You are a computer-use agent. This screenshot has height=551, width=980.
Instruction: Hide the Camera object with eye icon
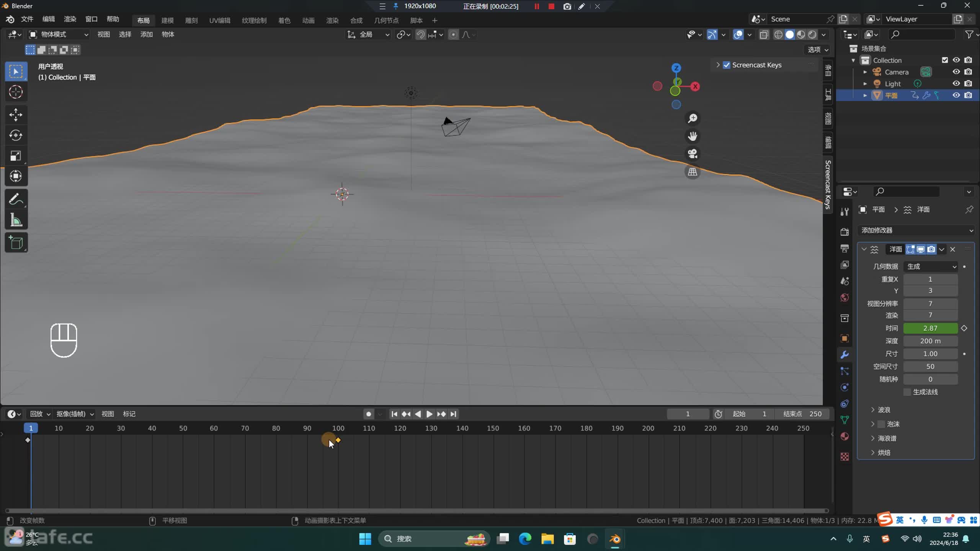(956, 72)
